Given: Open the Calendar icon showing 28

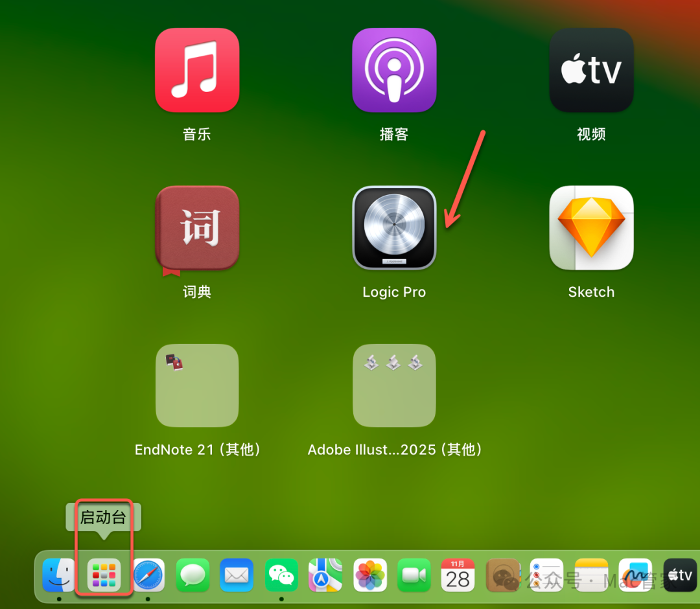Looking at the screenshot, I should pyautogui.click(x=458, y=575).
